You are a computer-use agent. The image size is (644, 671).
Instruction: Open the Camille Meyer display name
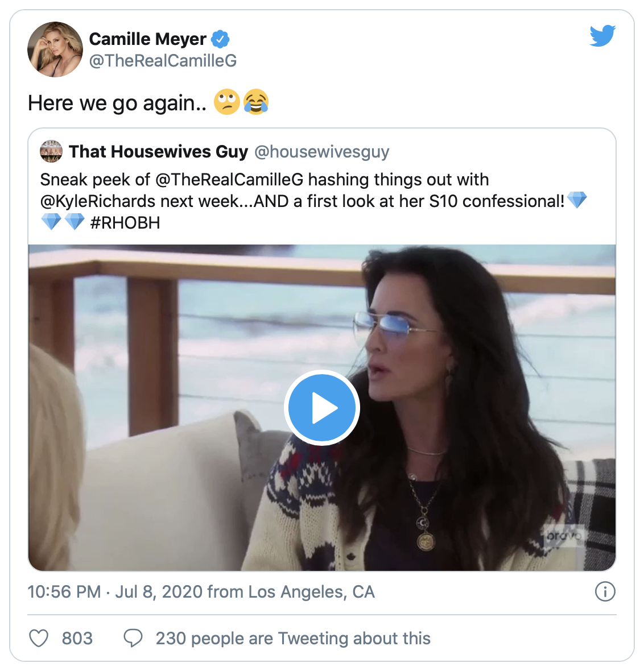tap(148, 39)
